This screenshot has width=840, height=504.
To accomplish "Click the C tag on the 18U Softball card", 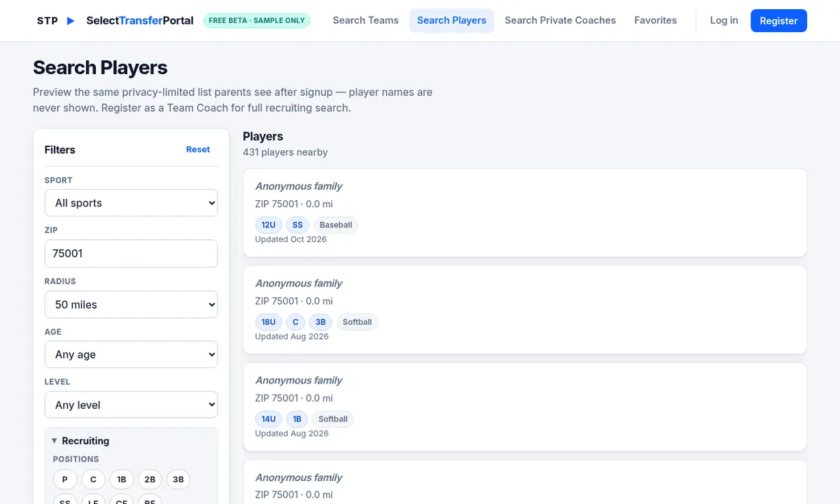I will [295, 322].
